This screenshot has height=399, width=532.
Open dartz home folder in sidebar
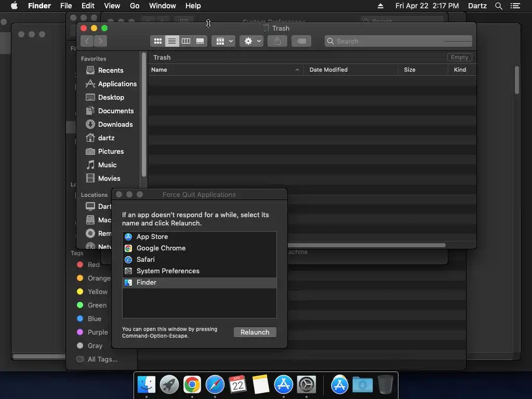tap(100, 138)
